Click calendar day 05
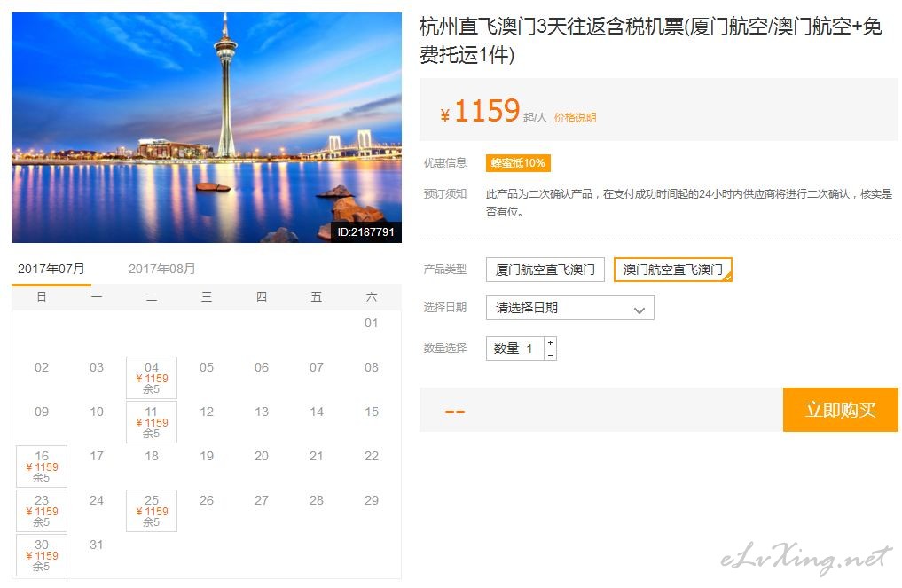Viewport: 902px width, 588px height. [207, 368]
